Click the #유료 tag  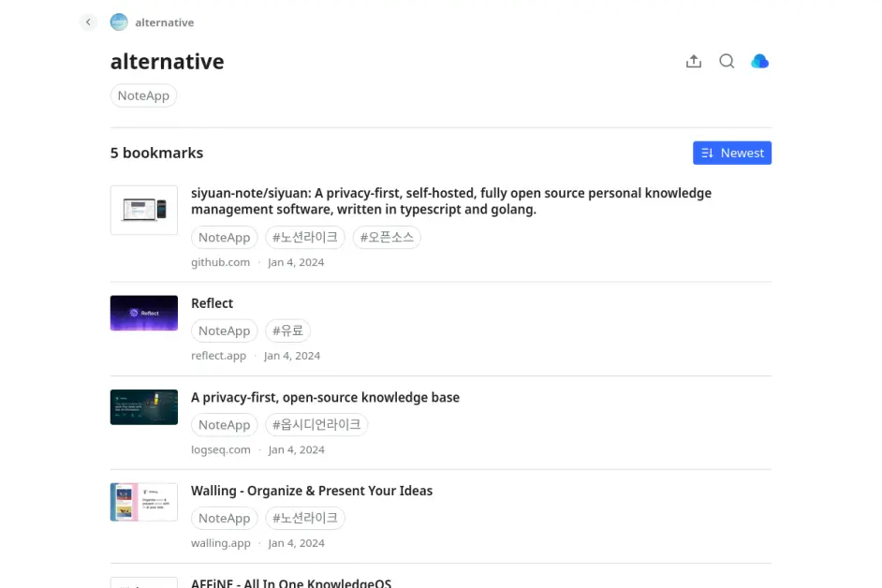point(287,331)
